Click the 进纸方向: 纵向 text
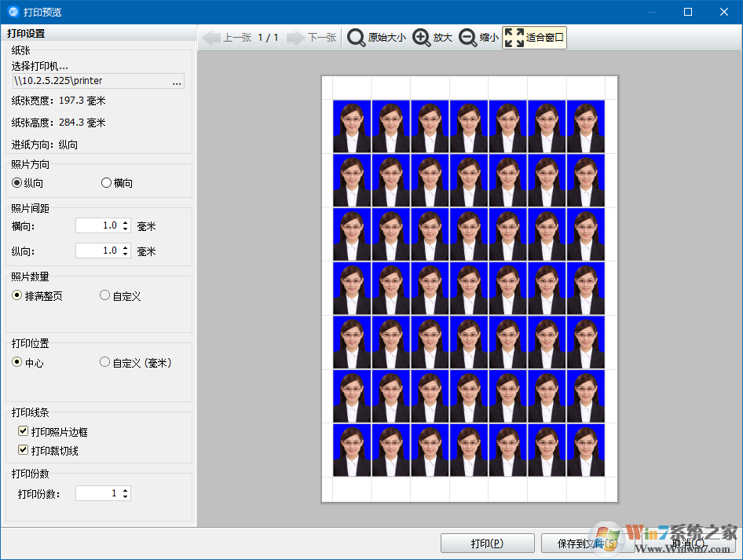743x560 pixels. click(45, 145)
